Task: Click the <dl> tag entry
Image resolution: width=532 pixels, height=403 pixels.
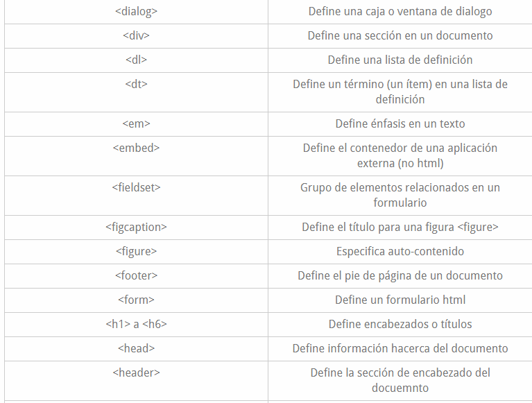Action: (136, 60)
